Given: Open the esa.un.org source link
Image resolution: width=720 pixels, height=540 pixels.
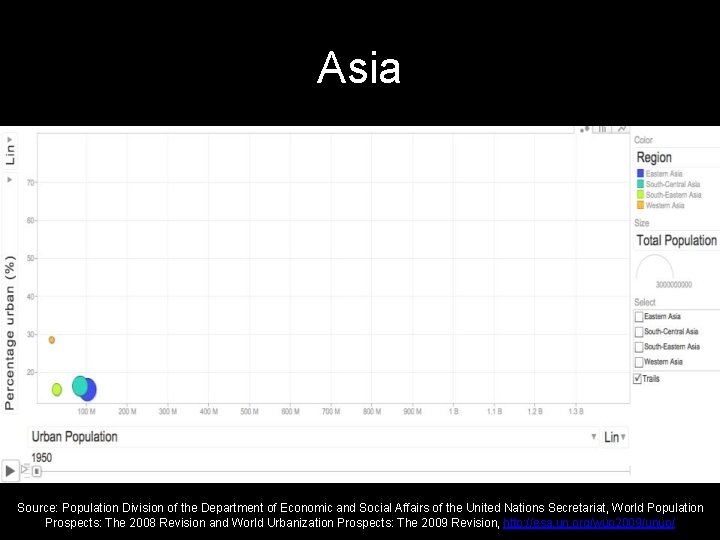Looking at the screenshot, I should (589, 523).
